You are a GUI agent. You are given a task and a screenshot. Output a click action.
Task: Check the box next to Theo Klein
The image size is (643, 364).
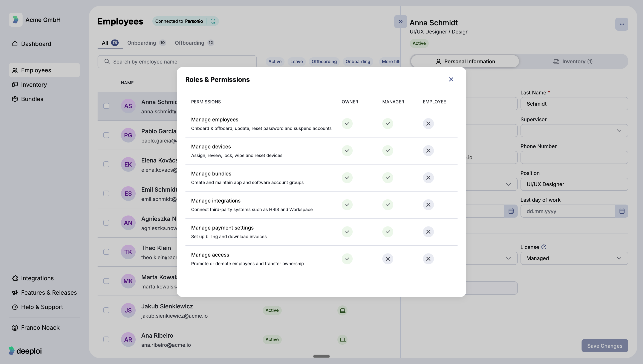point(106,252)
